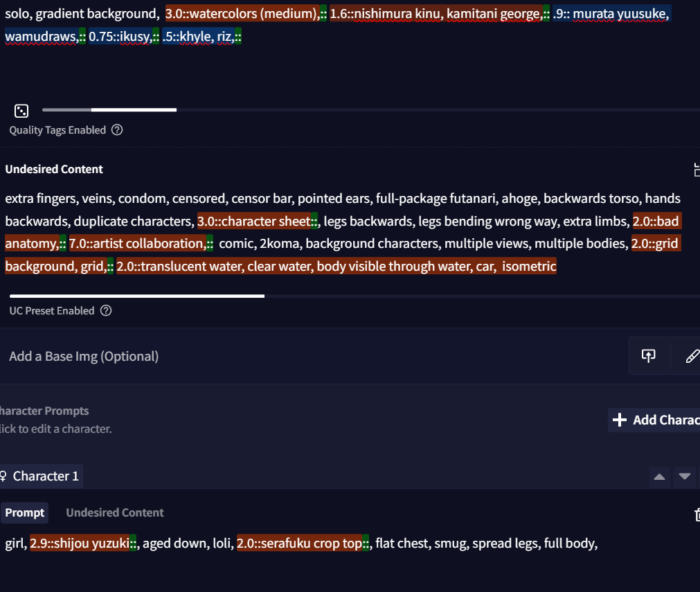700x592 pixels.
Task: Click the pencil draw image icon
Action: click(692, 356)
